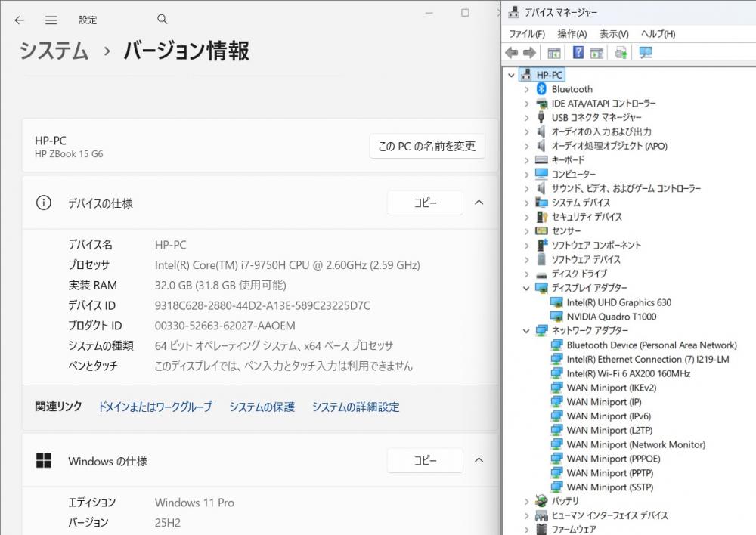
Task: Open システムの保護 link
Action: (x=262, y=407)
